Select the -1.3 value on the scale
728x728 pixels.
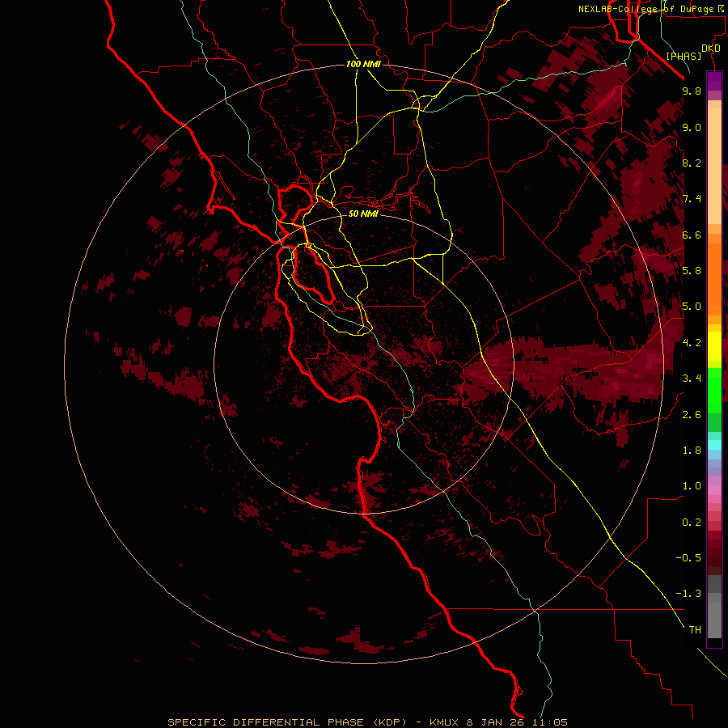[x=688, y=594]
